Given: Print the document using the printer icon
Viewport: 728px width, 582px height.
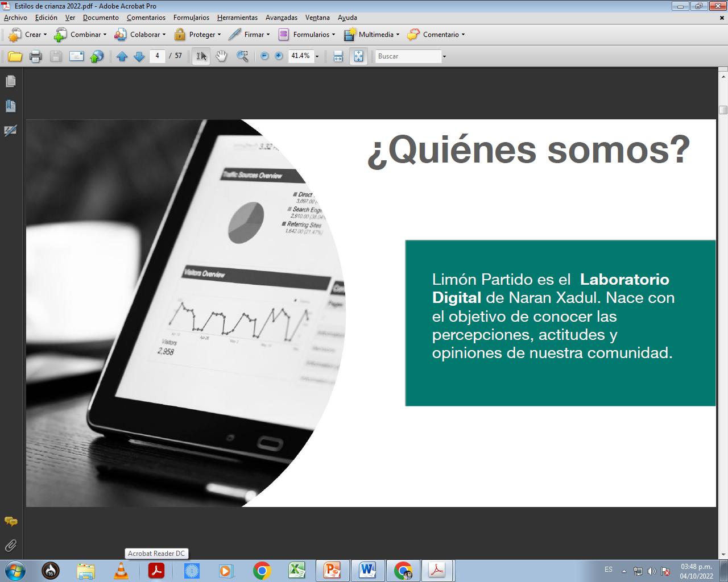Looking at the screenshot, I should (x=36, y=56).
